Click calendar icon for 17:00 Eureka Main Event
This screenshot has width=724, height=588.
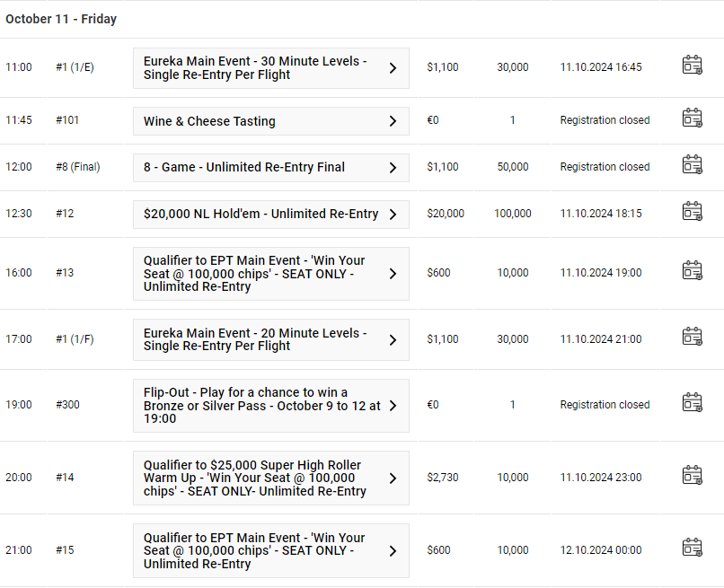693,337
